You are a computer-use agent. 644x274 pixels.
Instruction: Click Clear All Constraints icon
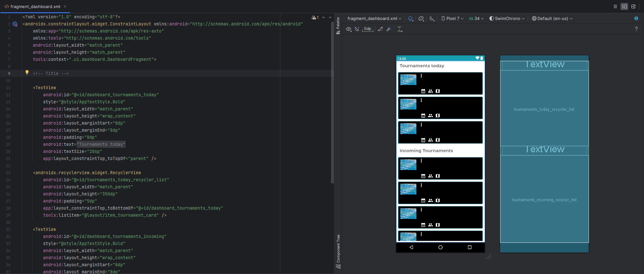coord(380,29)
